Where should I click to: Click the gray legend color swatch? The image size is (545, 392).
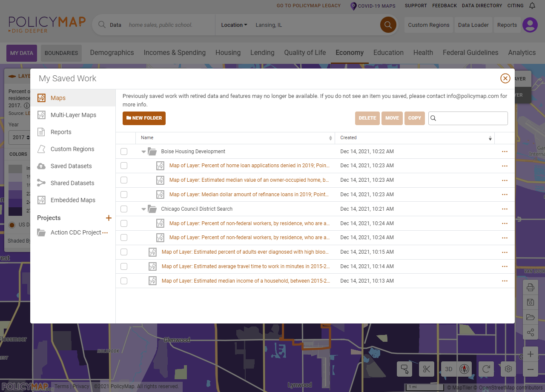(15, 169)
